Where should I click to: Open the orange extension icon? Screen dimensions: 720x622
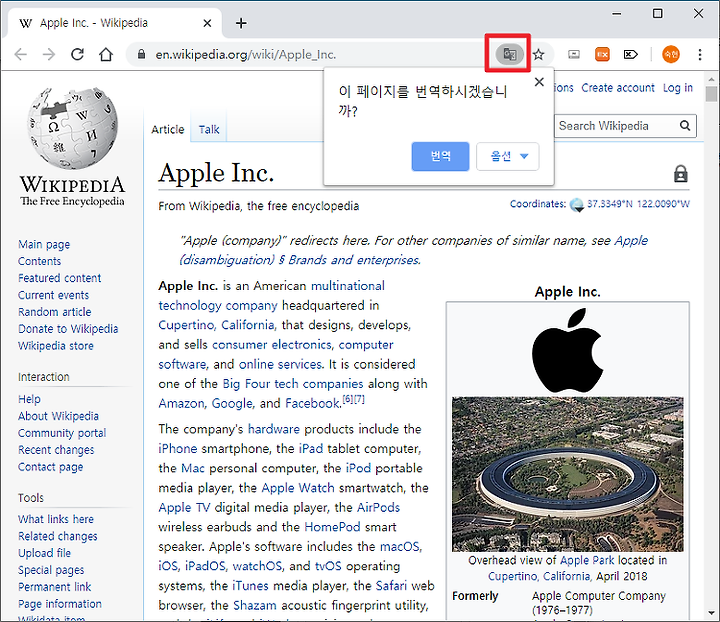[602, 55]
